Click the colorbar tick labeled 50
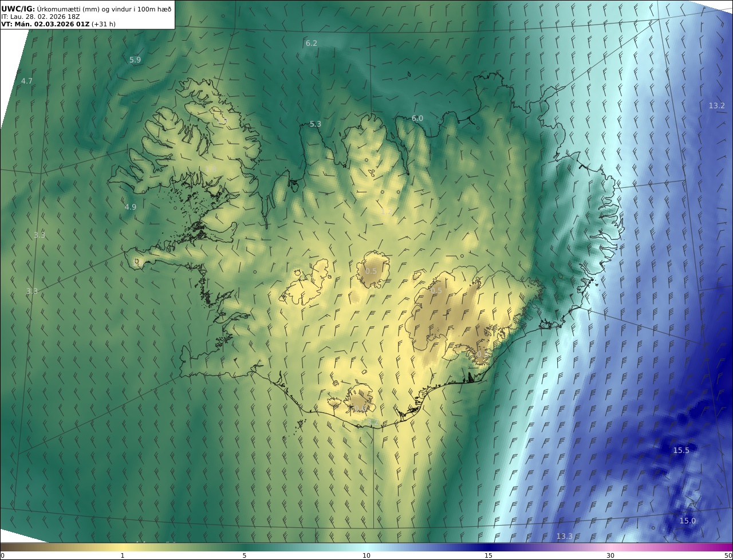The width and height of the screenshot is (733, 560). point(728,555)
